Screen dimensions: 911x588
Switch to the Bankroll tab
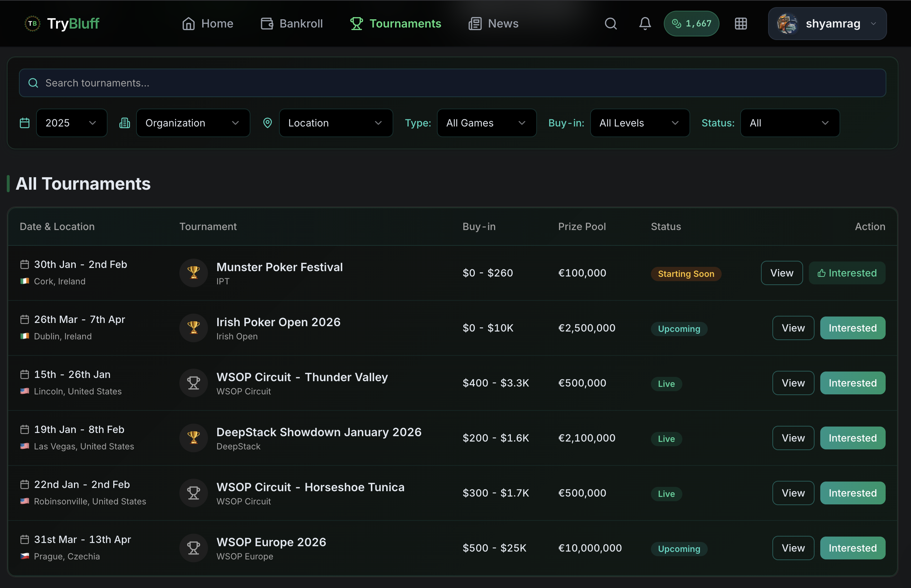(291, 23)
